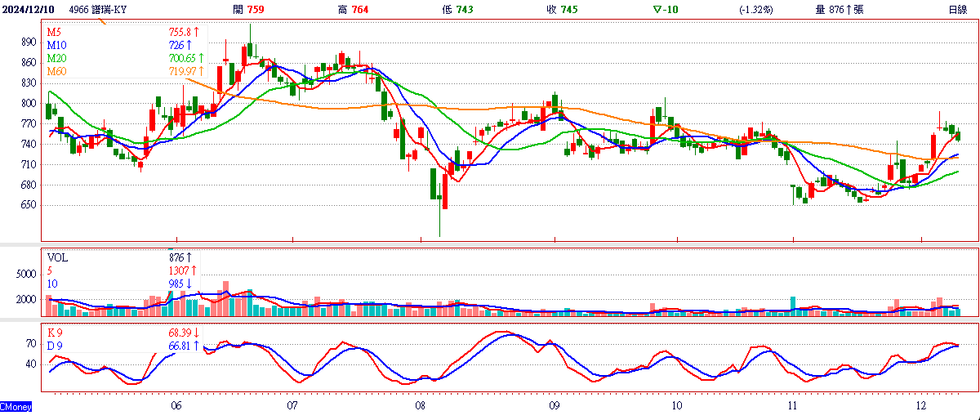Click the 5-day volume average label
Image resolution: width=980 pixels, height=420 pixels.
pos(50,270)
